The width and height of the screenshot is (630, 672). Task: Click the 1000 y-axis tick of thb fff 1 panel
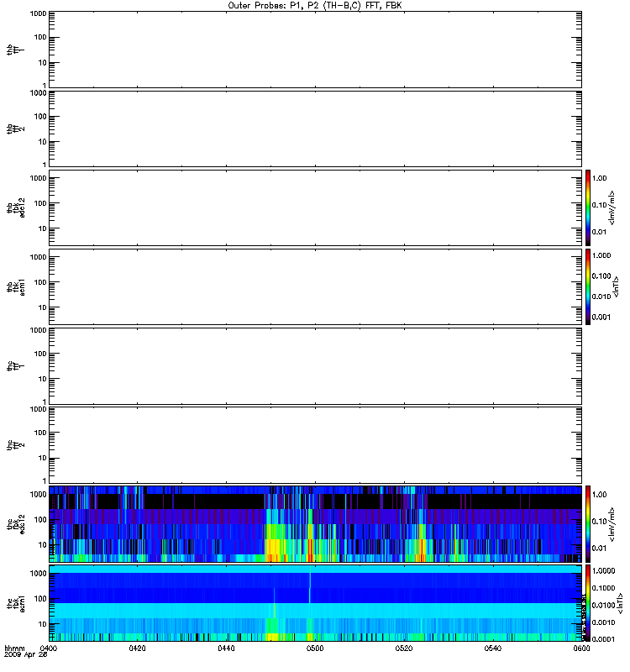(38, 13)
